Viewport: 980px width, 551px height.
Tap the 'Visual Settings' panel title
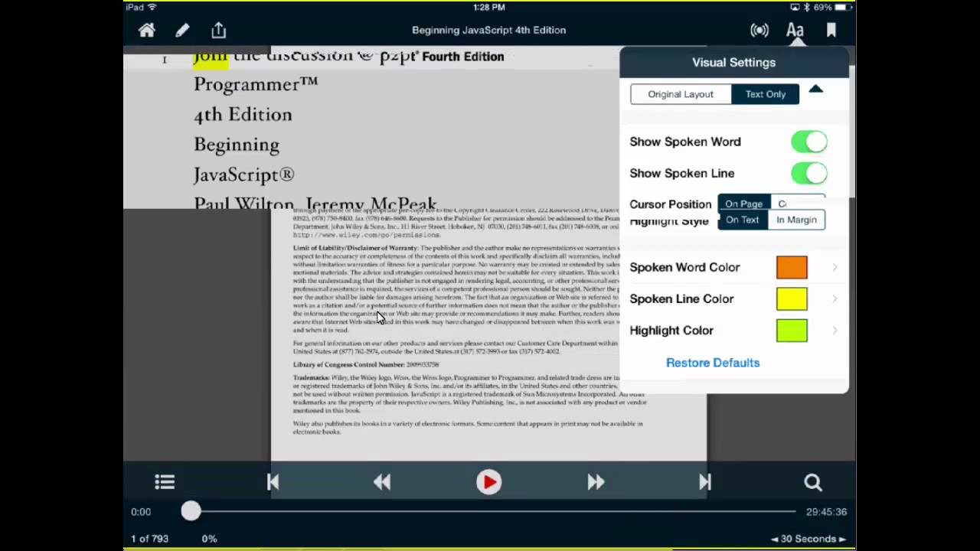coord(733,63)
